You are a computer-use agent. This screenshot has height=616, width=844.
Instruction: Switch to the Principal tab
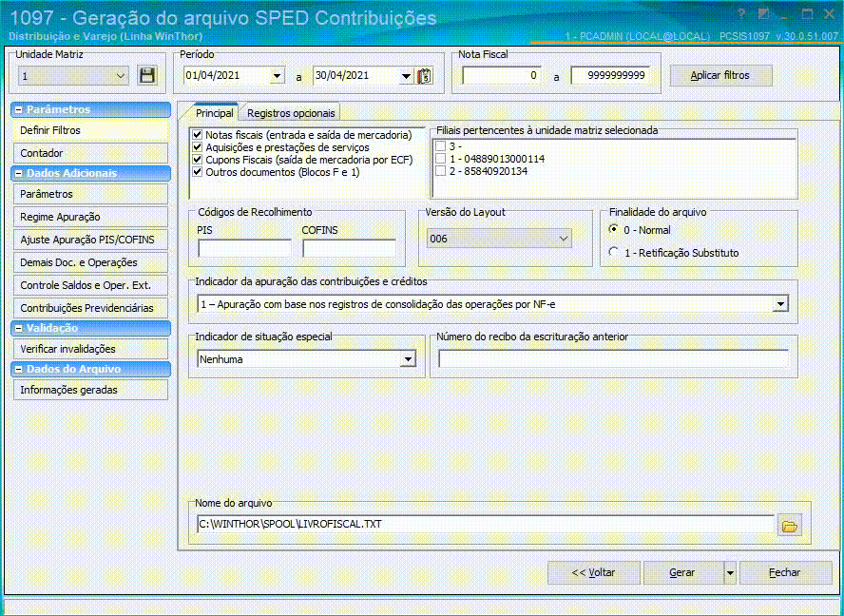(214, 113)
